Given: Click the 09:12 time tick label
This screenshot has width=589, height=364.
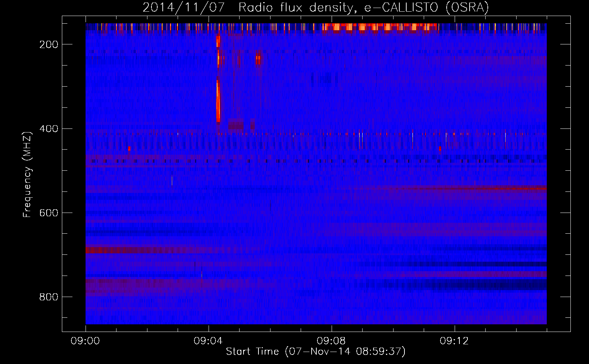Looking at the screenshot, I should click(x=455, y=341).
